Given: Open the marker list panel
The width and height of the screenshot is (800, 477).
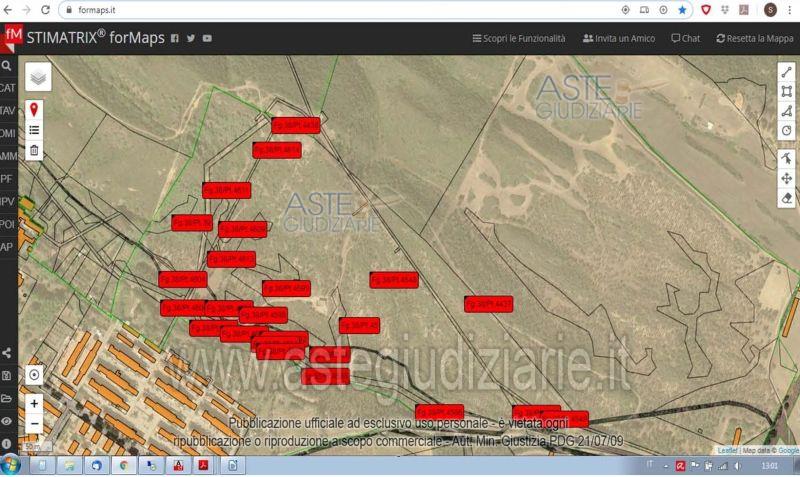Looking at the screenshot, I should (x=34, y=129).
